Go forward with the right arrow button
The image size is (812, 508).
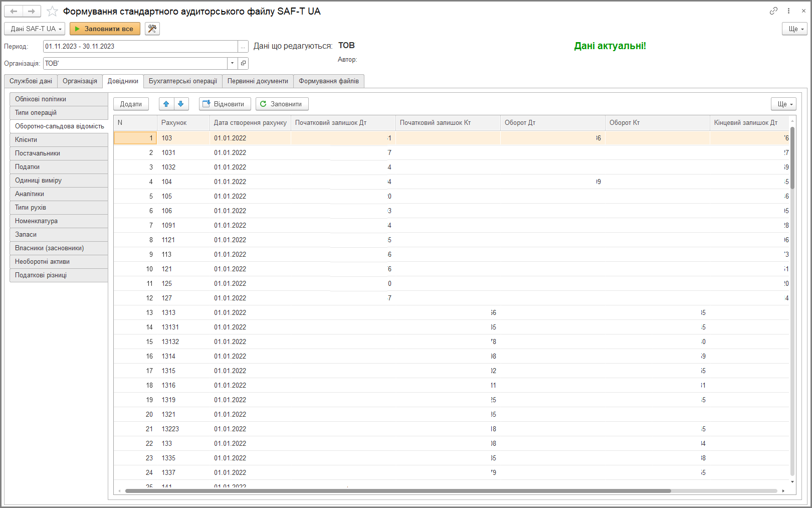click(x=32, y=11)
